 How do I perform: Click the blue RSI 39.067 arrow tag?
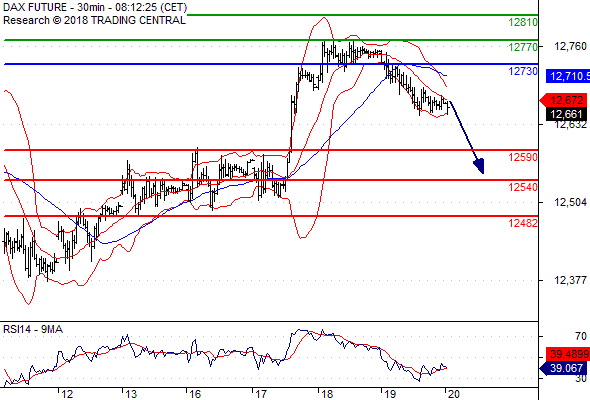tap(563, 368)
